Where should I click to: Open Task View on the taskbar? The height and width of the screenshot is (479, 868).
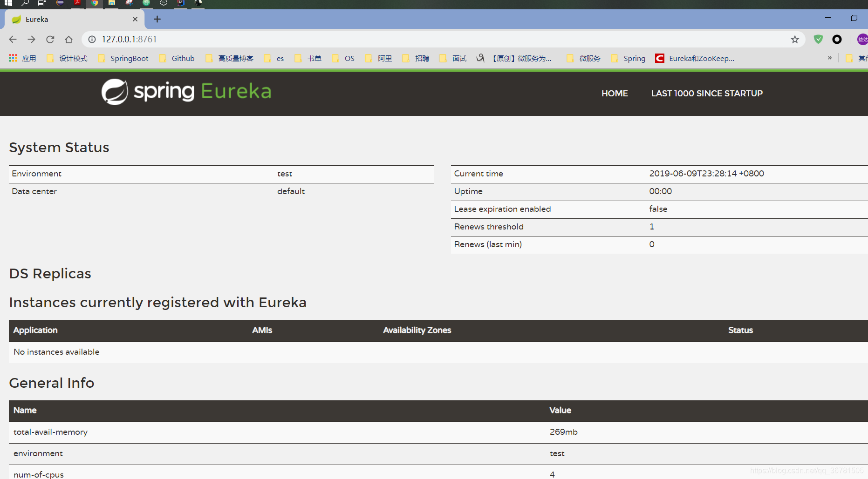42,3
